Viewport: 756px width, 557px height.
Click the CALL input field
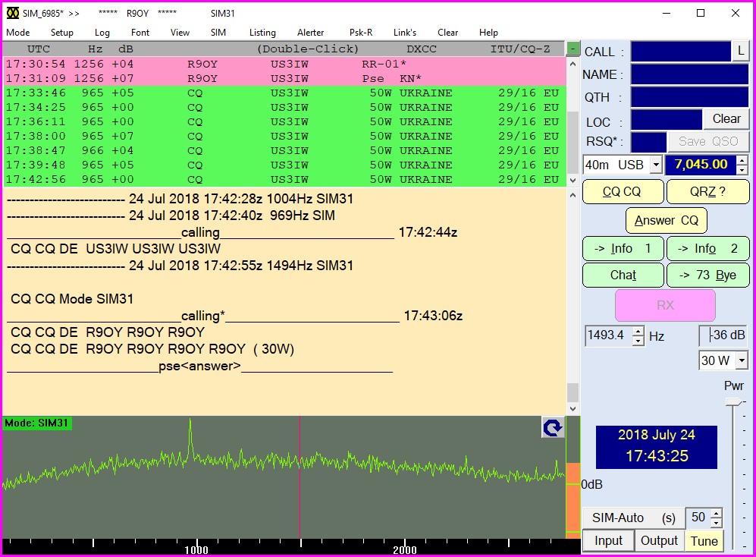[680, 52]
